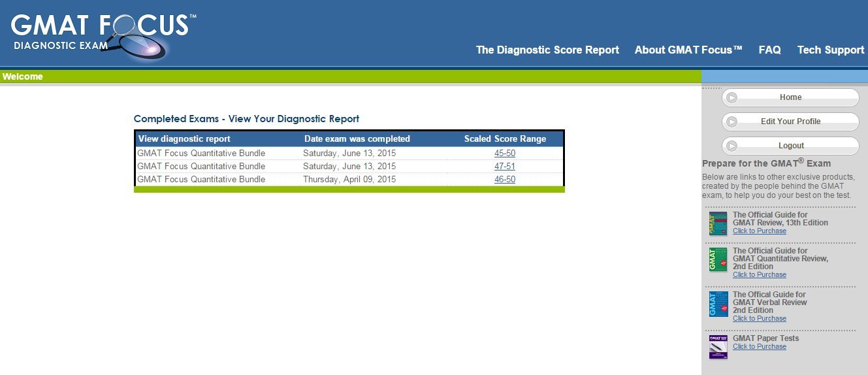Select the Quantitative Bundle row with score 45-50
This screenshot has height=375, width=868.
[349, 153]
